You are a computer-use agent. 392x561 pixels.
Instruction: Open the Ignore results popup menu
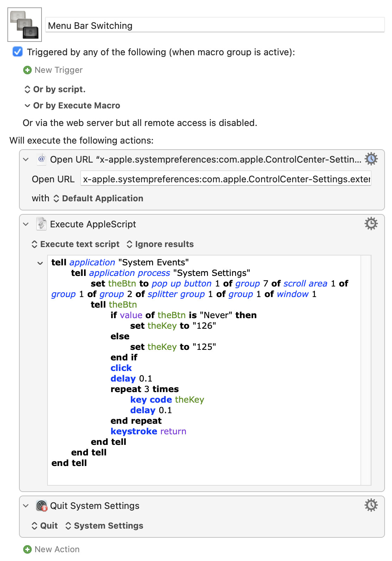pyautogui.click(x=160, y=244)
